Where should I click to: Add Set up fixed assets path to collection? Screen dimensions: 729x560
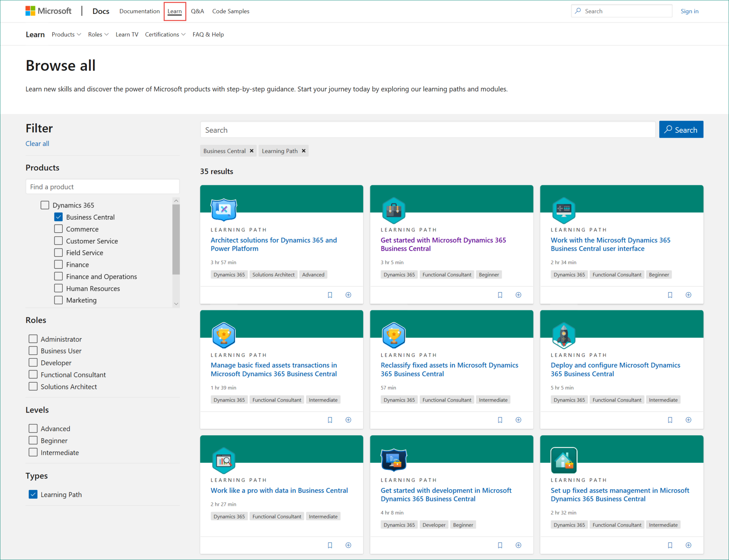click(x=689, y=545)
